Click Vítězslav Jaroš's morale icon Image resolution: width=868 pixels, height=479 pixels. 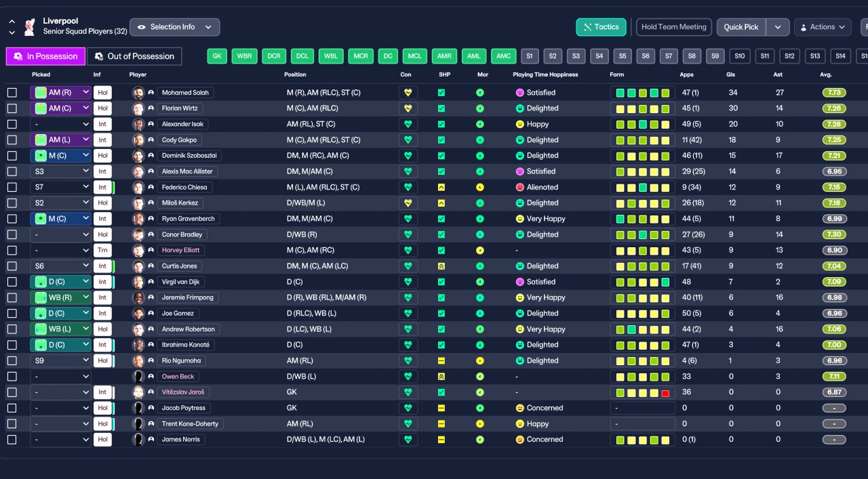pos(480,392)
